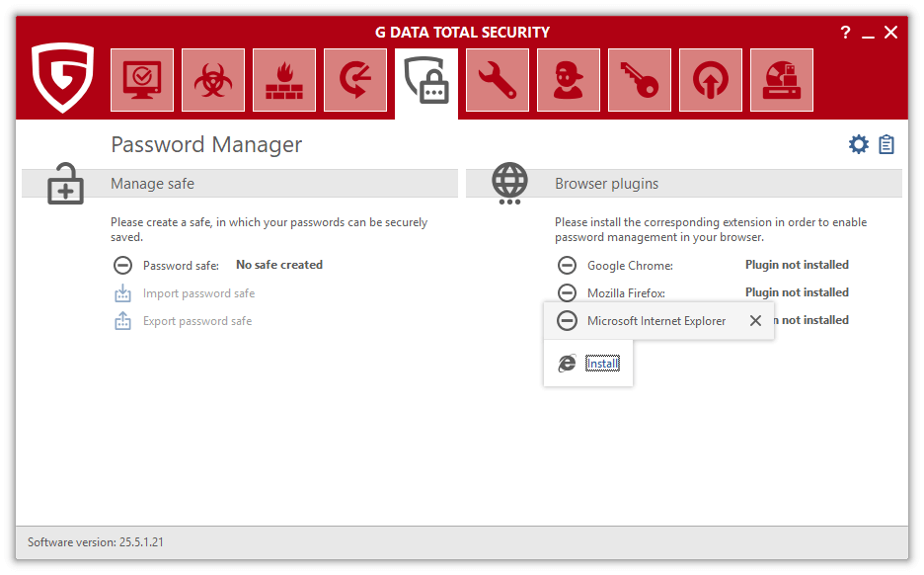Click Firefox's Plugin not installed status
Image resolution: width=924 pixels, height=575 pixels.
(x=797, y=292)
